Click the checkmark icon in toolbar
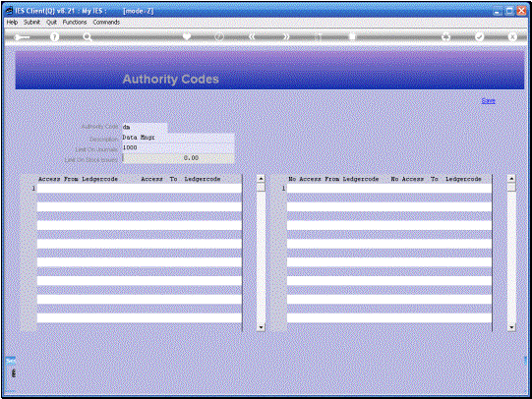This screenshot has width=532, height=399. click(x=479, y=36)
